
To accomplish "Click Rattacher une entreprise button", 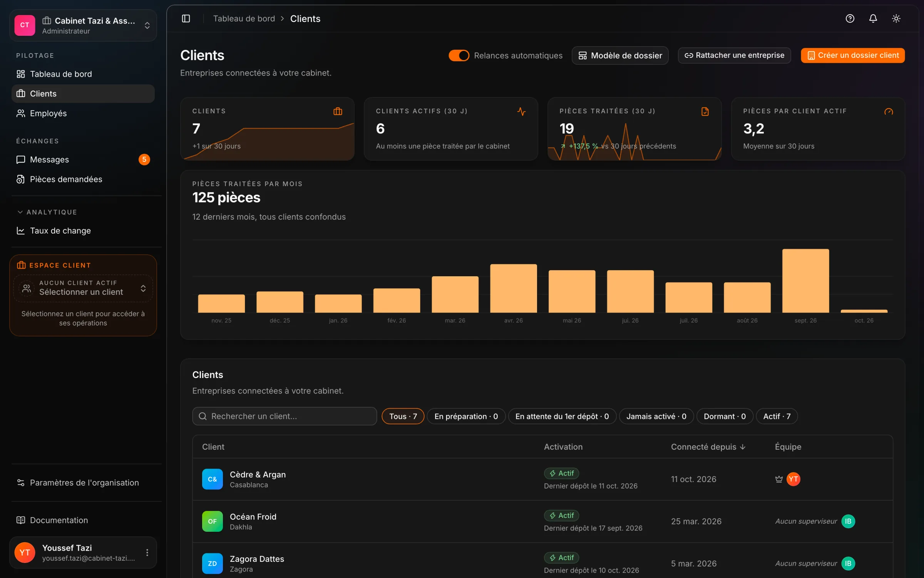I will pyautogui.click(x=735, y=55).
